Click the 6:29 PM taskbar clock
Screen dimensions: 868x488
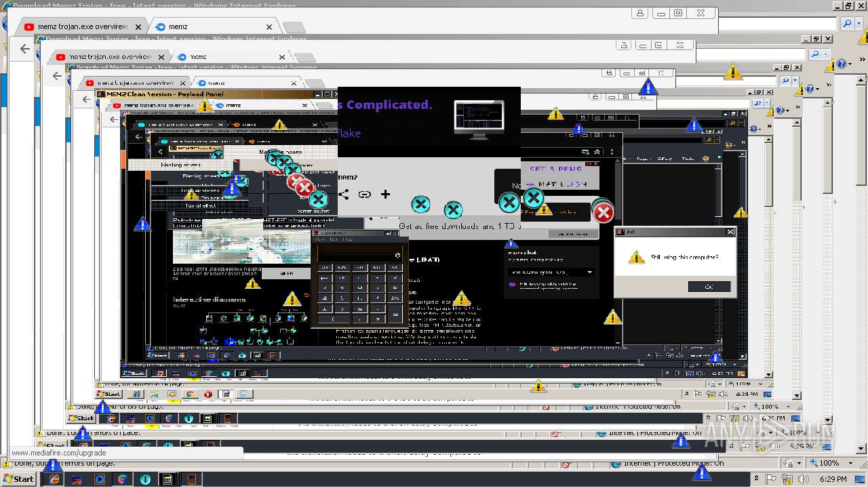[833, 479]
